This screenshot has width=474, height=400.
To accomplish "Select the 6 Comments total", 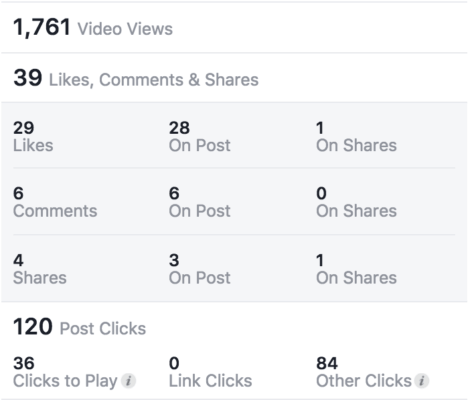I will click(x=55, y=202).
